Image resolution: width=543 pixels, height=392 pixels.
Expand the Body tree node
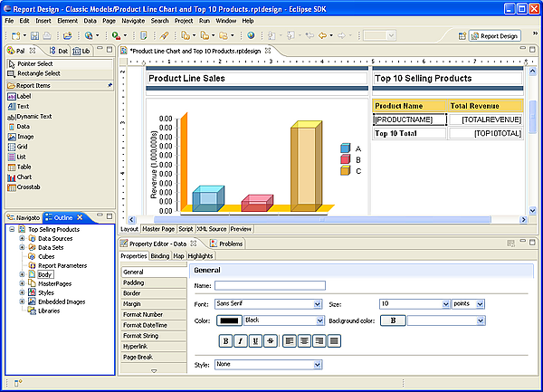click(x=22, y=274)
